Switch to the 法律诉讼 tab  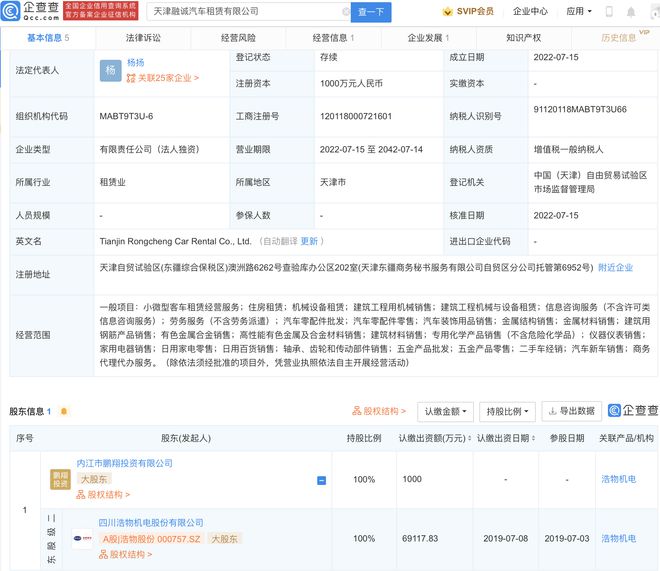[x=142, y=37]
